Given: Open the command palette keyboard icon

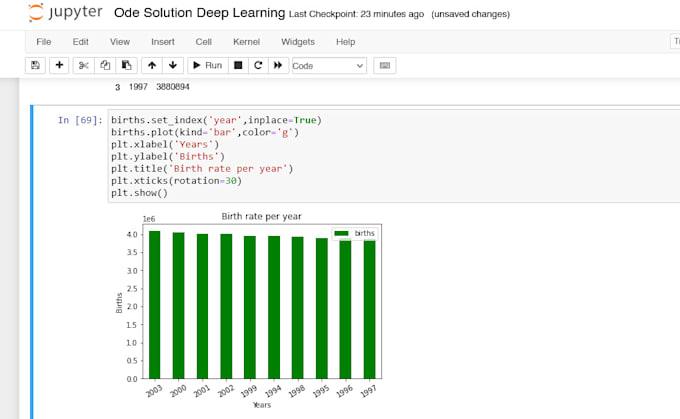Looking at the screenshot, I should tap(385, 65).
